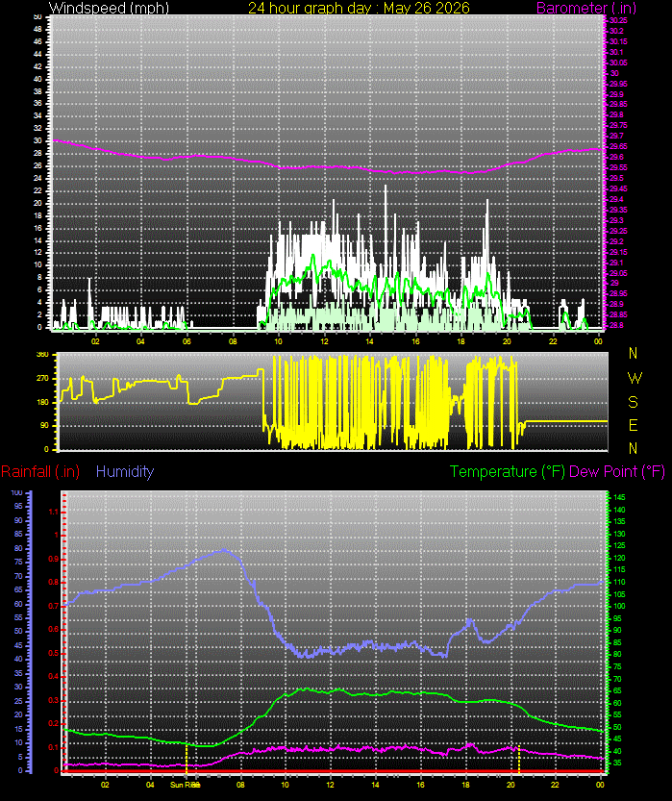Click the "0.5" value on rainfall axis
The height and width of the screenshot is (801, 672).
click(x=54, y=653)
